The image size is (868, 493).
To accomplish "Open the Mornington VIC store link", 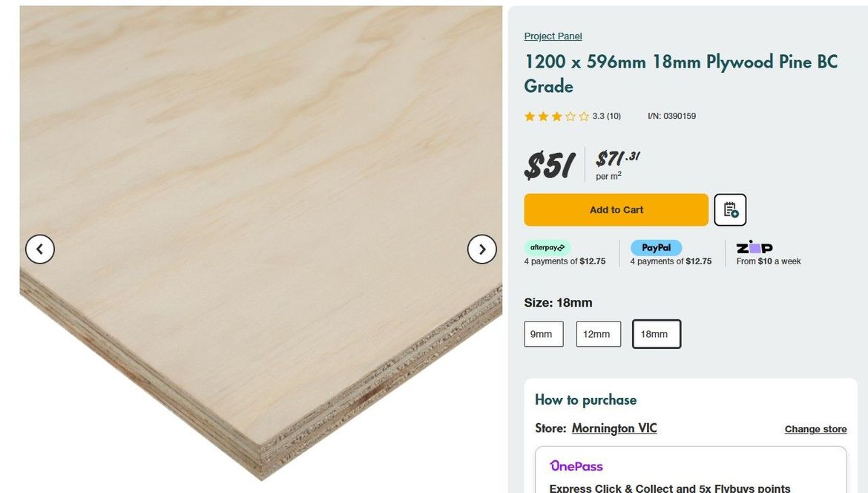I will coord(614,428).
